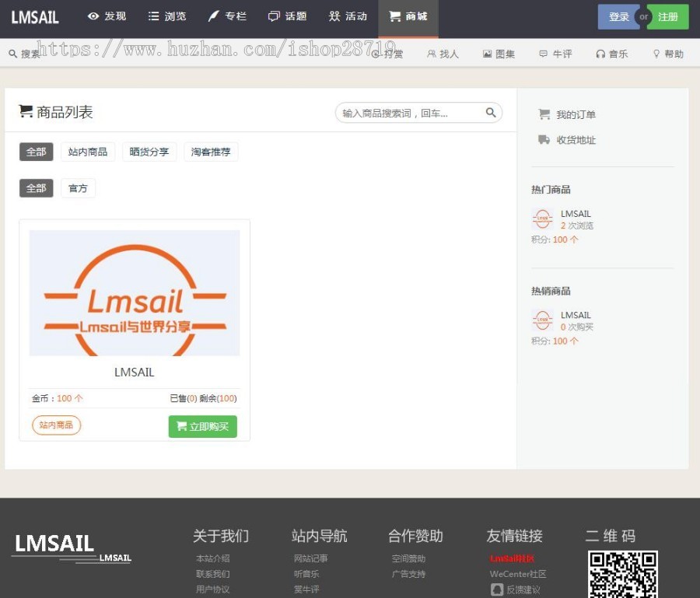700x598 pixels.
Task: Select 站内商品 category filter
Action: 88,152
